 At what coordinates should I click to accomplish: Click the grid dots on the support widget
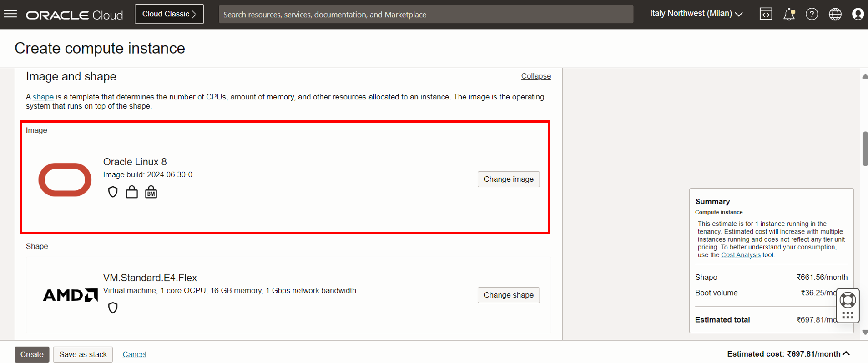pos(848,315)
